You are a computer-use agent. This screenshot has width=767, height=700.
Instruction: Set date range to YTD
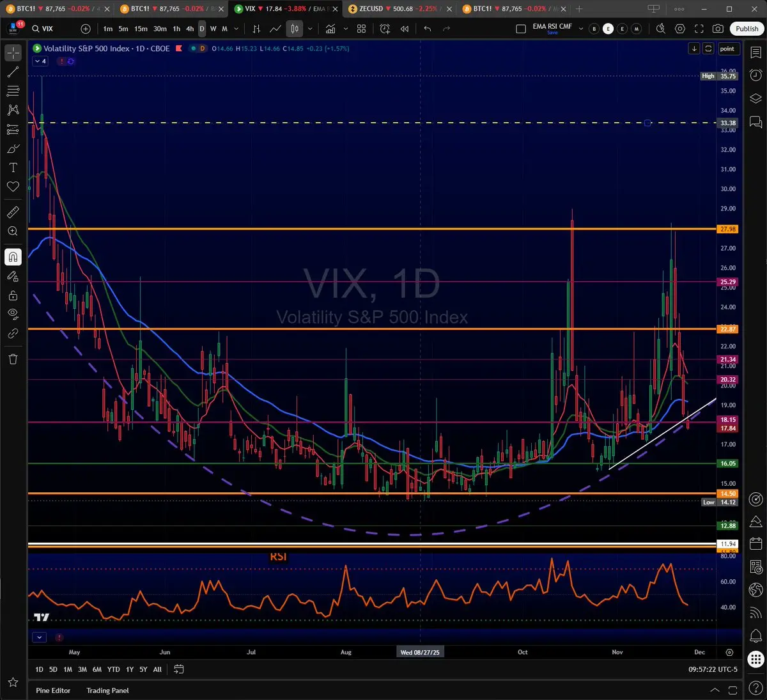(113, 669)
